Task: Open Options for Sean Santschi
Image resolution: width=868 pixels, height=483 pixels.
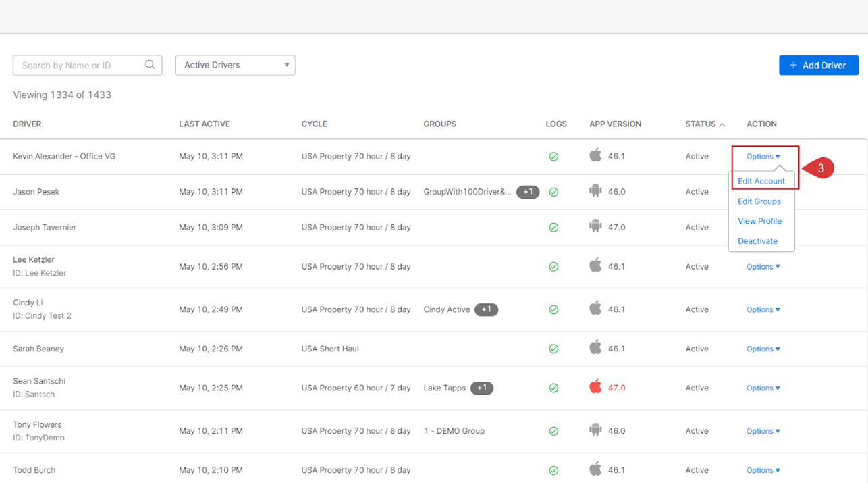Action: [763, 388]
